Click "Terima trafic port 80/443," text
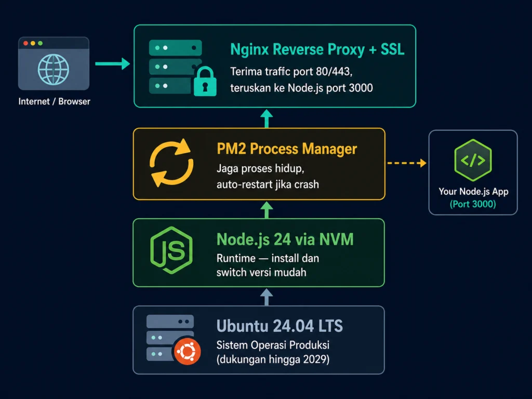532x399 pixels. coord(291,72)
